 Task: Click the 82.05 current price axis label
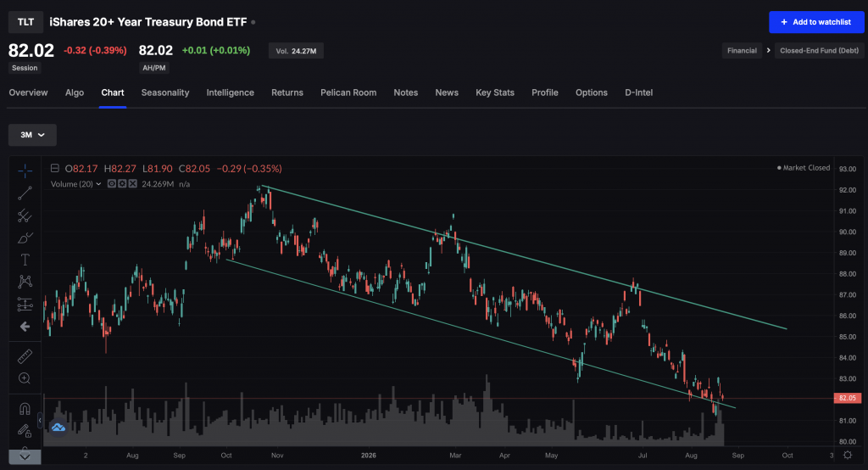[x=847, y=398]
